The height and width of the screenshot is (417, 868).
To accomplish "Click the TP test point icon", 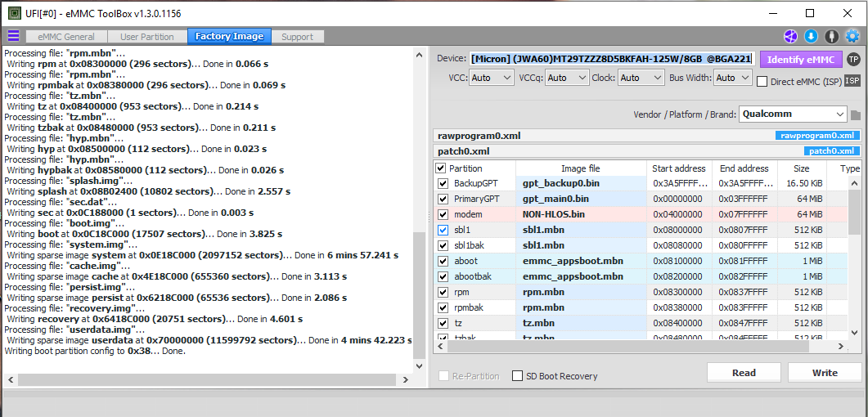I will 853,59.
